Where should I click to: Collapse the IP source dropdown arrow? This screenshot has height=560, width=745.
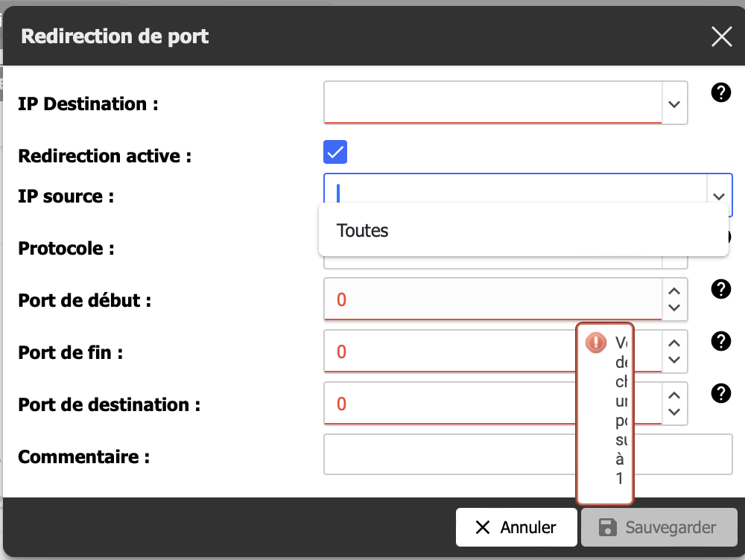719,196
